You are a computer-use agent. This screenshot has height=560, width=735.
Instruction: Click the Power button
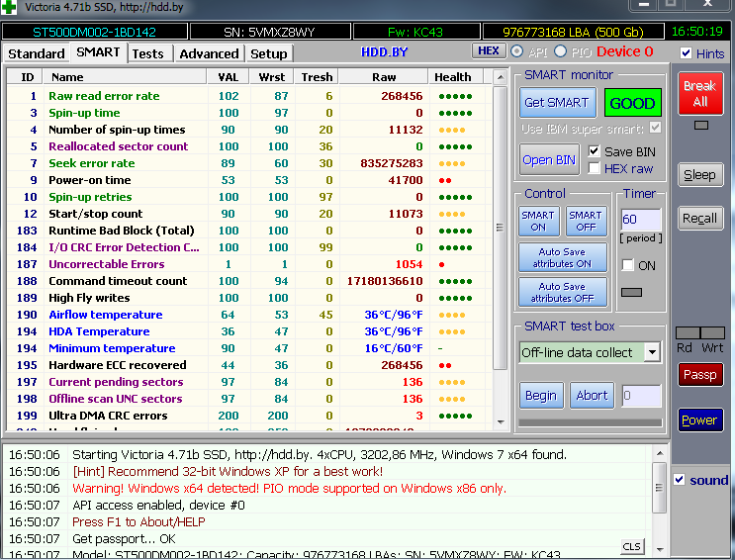(x=699, y=420)
